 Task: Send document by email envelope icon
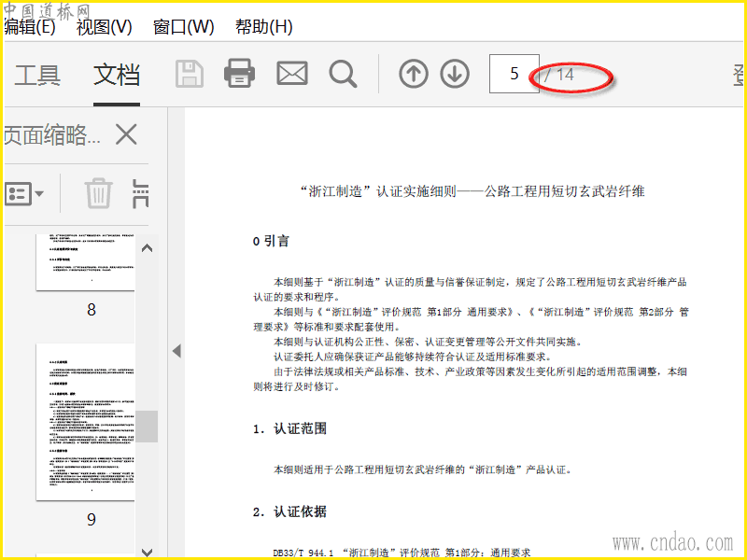(x=292, y=74)
